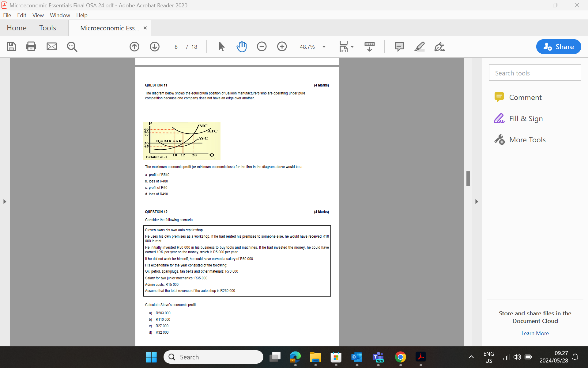Email this PDF as attachment
Image resolution: width=588 pixels, height=368 pixels.
(x=51, y=47)
